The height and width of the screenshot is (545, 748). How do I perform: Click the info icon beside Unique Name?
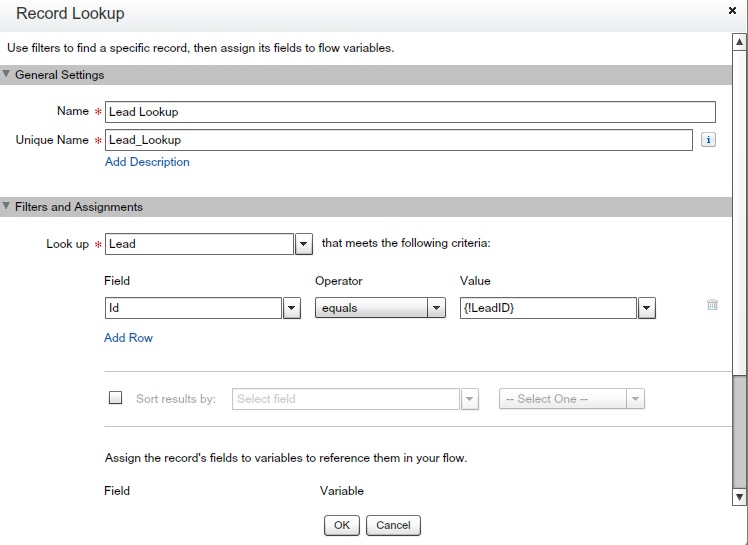[x=709, y=140]
